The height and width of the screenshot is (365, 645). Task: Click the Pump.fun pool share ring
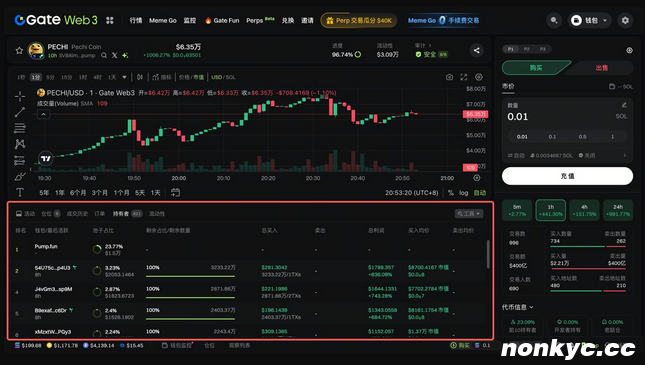pyautogui.click(x=97, y=249)
